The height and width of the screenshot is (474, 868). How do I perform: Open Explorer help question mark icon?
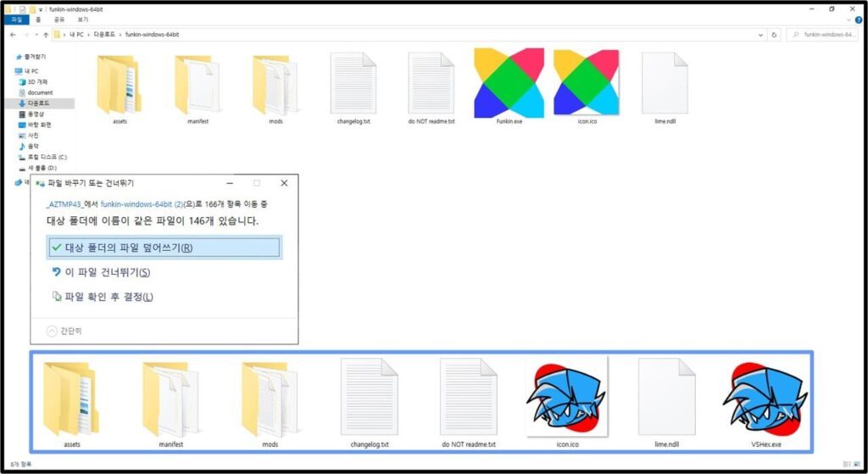[x=859, y=20]
